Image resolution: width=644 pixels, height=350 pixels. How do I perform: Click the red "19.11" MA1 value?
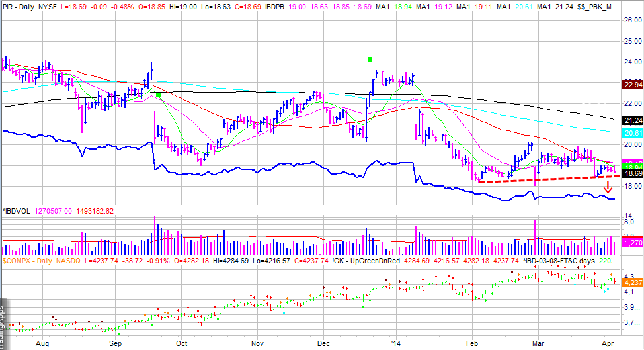pos(483,7)
